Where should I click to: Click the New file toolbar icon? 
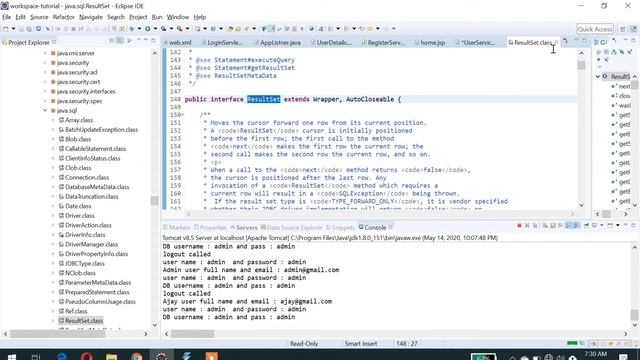click(x=6, y=29)
